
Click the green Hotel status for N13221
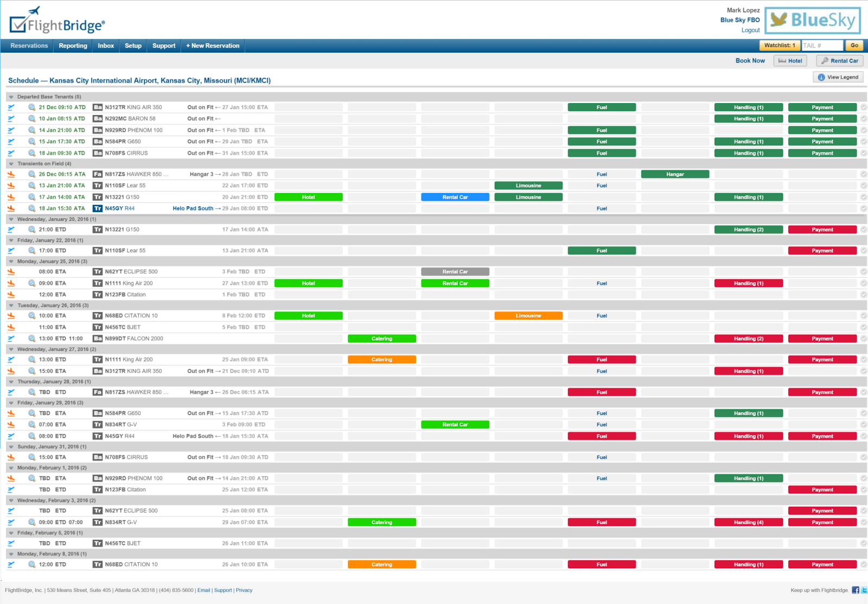[309, 198]
